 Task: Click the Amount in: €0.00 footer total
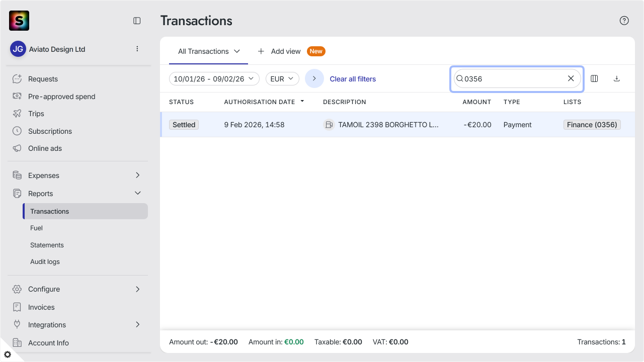[x=276, y=342]
